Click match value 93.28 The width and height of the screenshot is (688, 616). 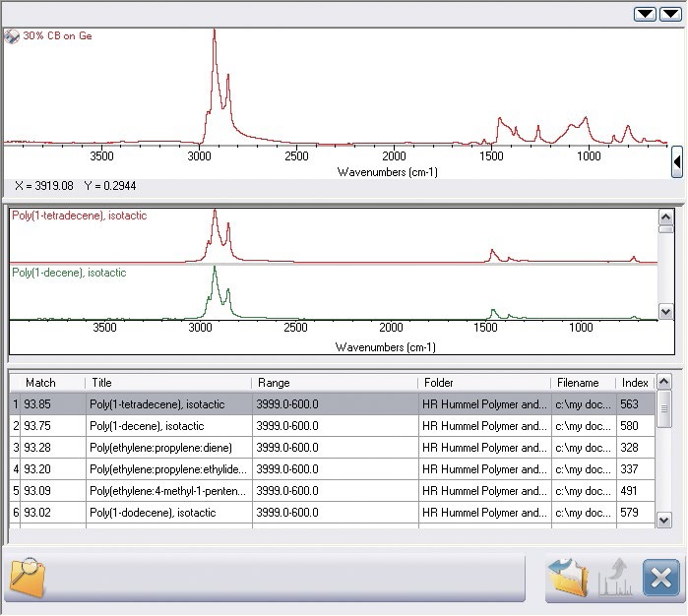[x=37, y=448]
